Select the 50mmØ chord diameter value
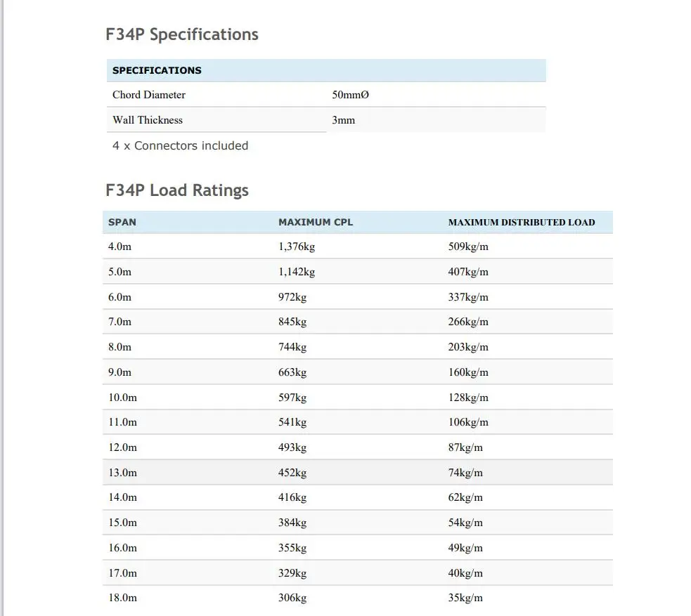This screenshot has width=691, height=616. coord(350,95)
